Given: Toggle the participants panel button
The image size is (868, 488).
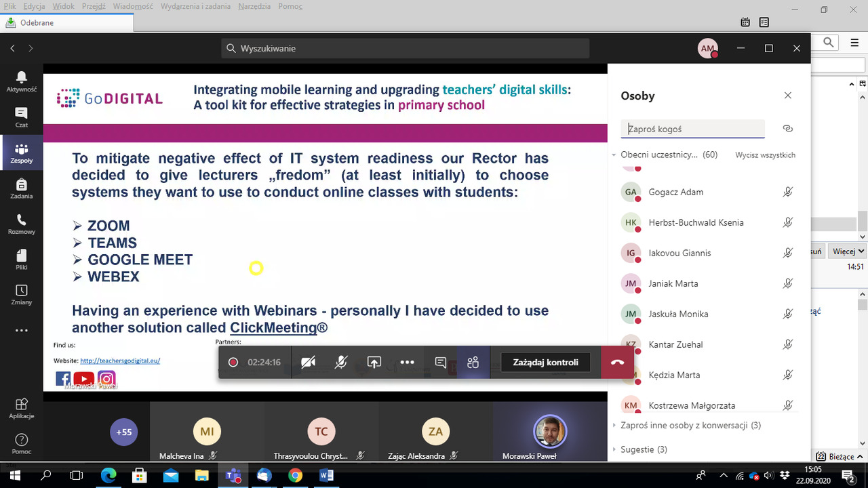Looking at the screenshot, I should tap(473, 363).
